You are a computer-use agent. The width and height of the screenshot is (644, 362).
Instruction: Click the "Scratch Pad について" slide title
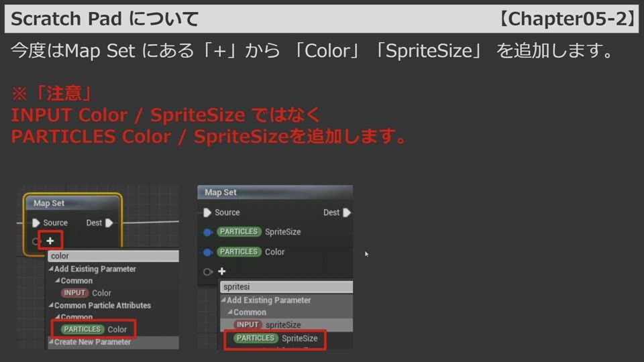pos(105,19)
